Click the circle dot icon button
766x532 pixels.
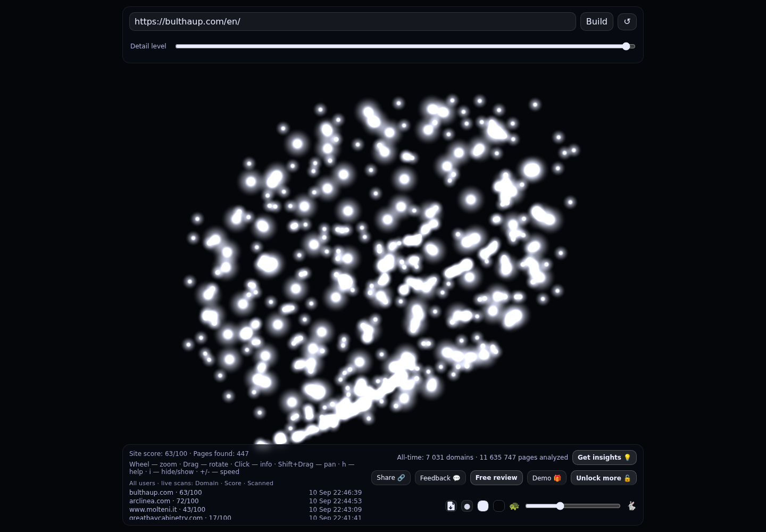tap(467, 506)
